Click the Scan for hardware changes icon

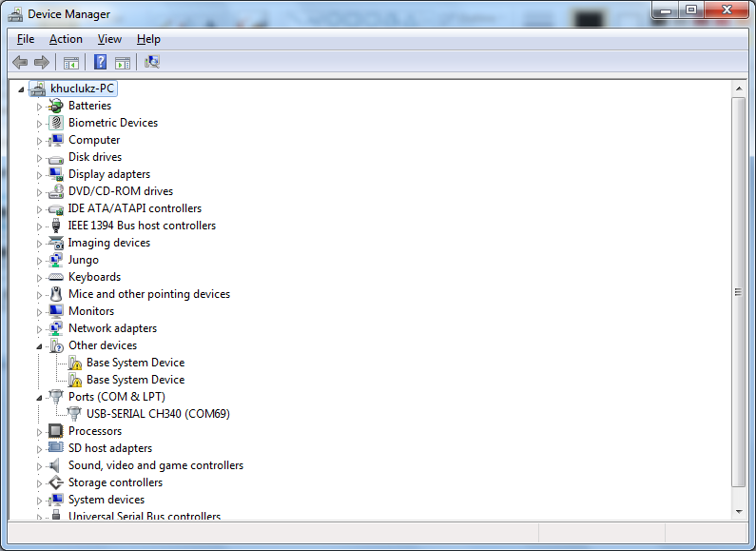[x=152, y=62]
